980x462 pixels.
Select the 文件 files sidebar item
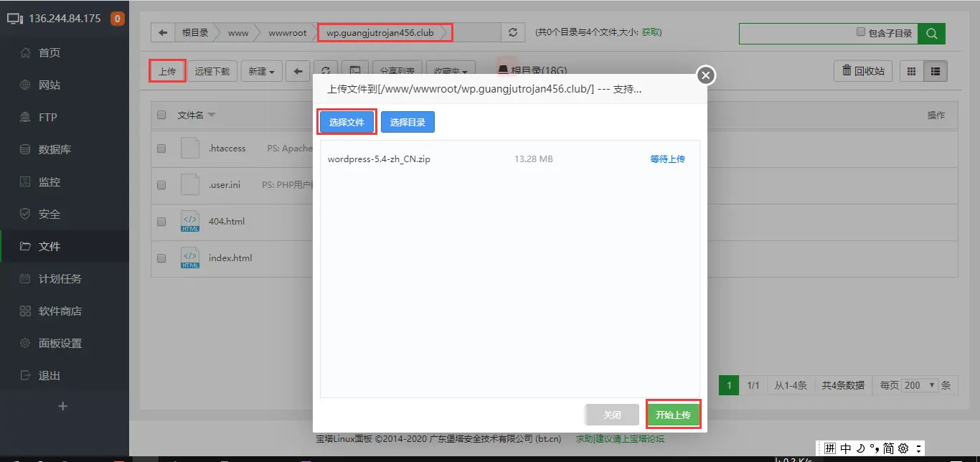point(49,246)
